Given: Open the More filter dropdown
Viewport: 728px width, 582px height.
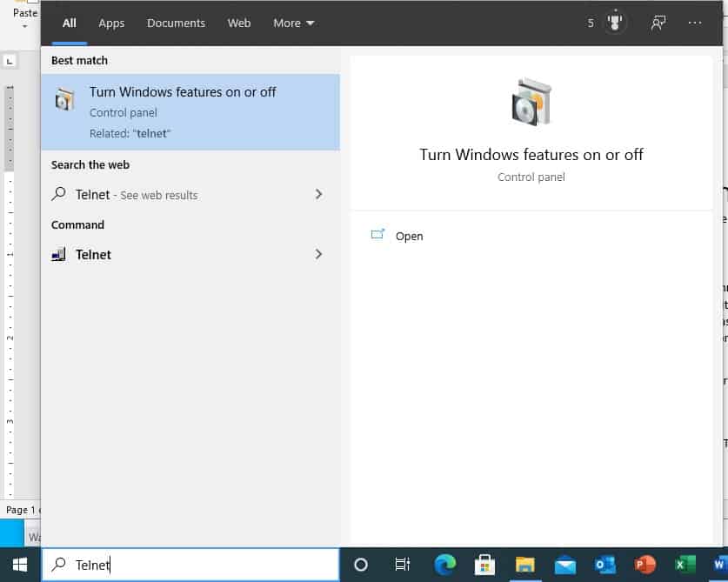Looking at the screenshot, I should click(x=293, y=23).
